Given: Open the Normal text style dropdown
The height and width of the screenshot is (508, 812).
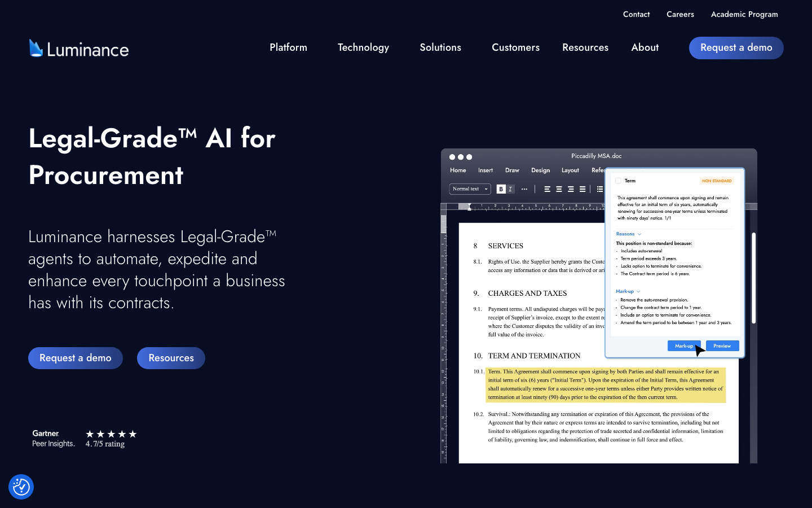Looking at the screenshot, I should [x=470, y=189].
